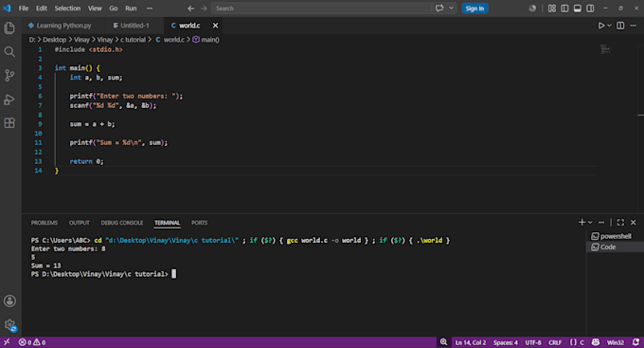Open the terminal panel views and more actions
The image size is (644, 348).
pyautogui.click(x=601, y=222)
